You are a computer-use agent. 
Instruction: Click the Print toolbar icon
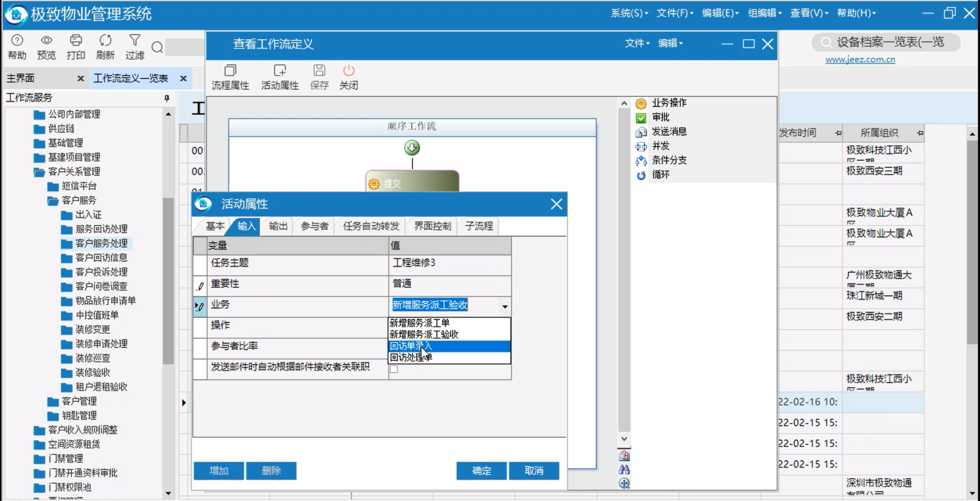(x=76, y=46)
